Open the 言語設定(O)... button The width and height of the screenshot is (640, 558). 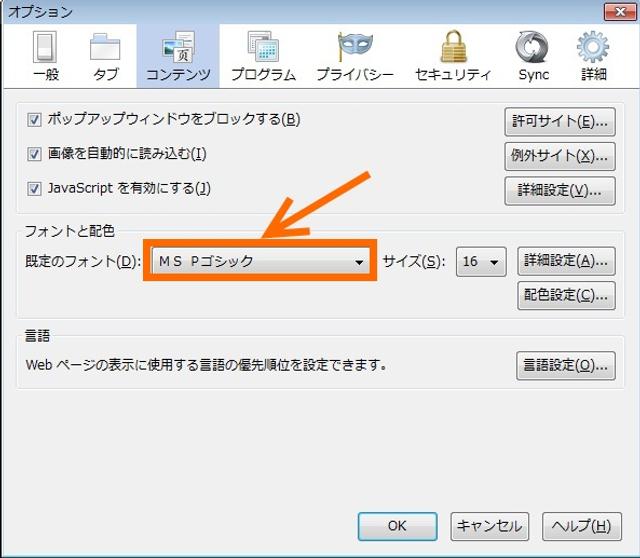tap(566, 366)
